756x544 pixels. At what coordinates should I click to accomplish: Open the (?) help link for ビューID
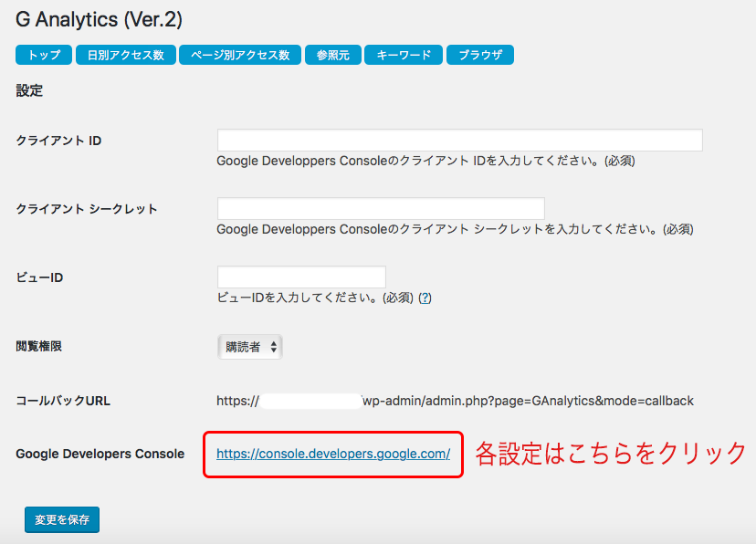pyautogui.click(x=425, y=298)
